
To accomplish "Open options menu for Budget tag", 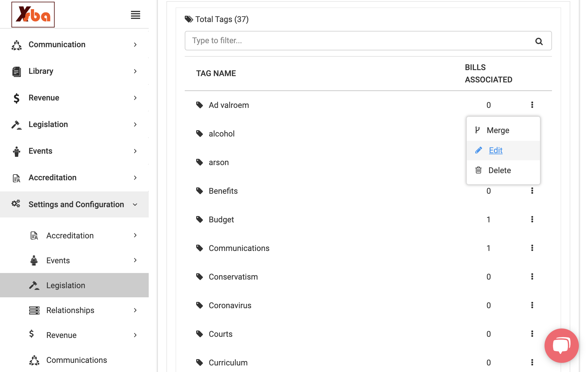I will (532, 219).
